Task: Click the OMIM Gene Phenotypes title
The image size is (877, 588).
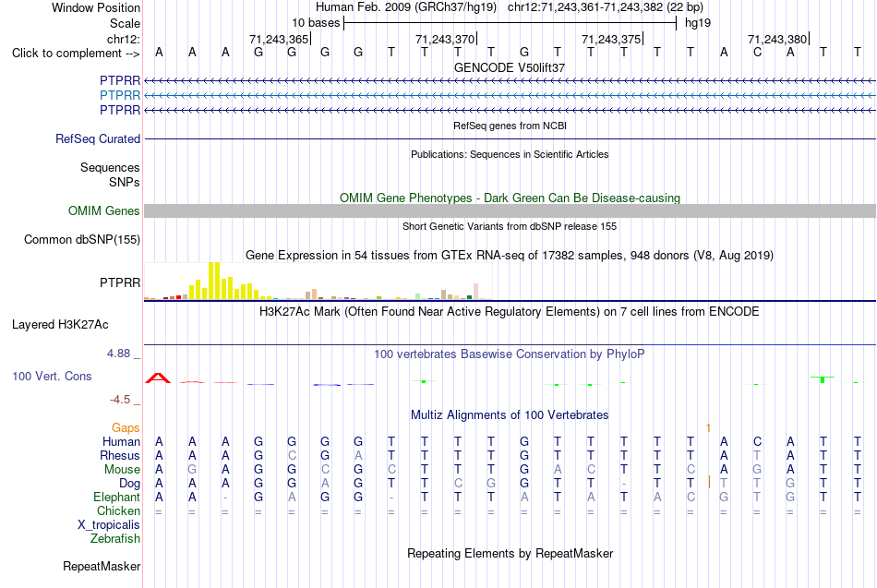Action: click(x=510, y=198)
